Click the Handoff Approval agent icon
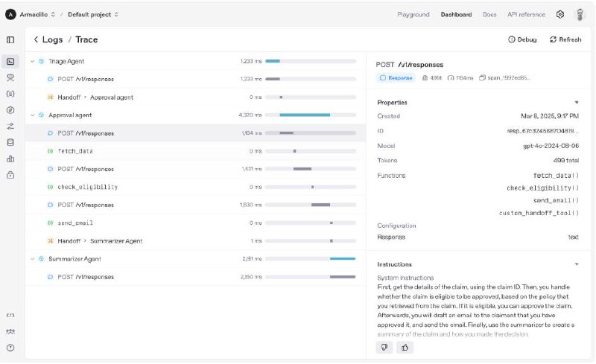 [50, 98]
